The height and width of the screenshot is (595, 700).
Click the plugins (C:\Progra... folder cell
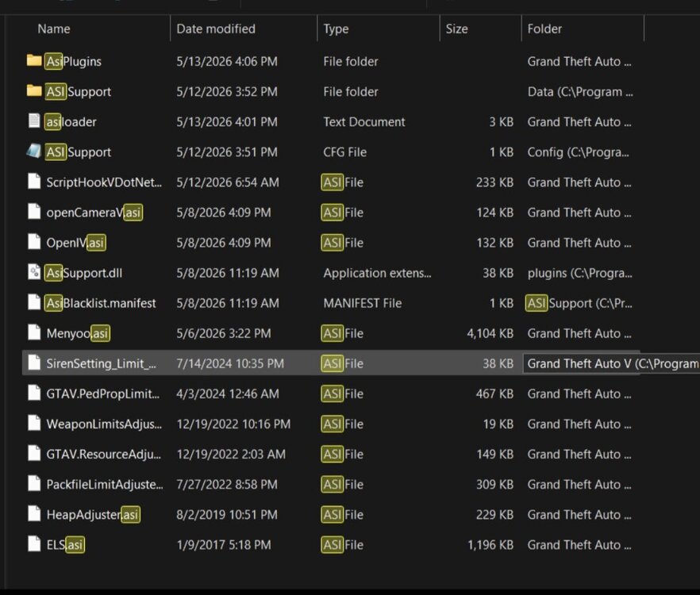(579, 273)
